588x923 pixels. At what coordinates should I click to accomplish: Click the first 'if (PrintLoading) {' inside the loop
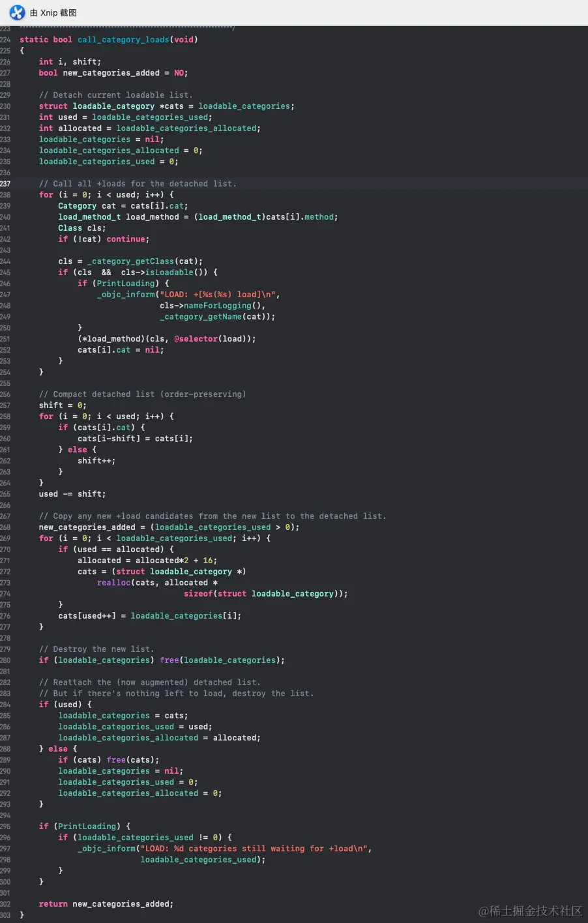123,284
